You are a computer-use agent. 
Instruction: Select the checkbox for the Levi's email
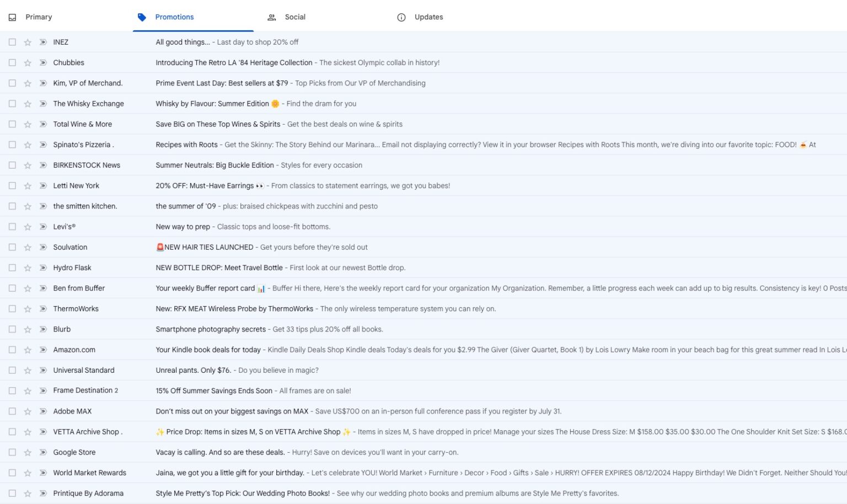point(12,227)
